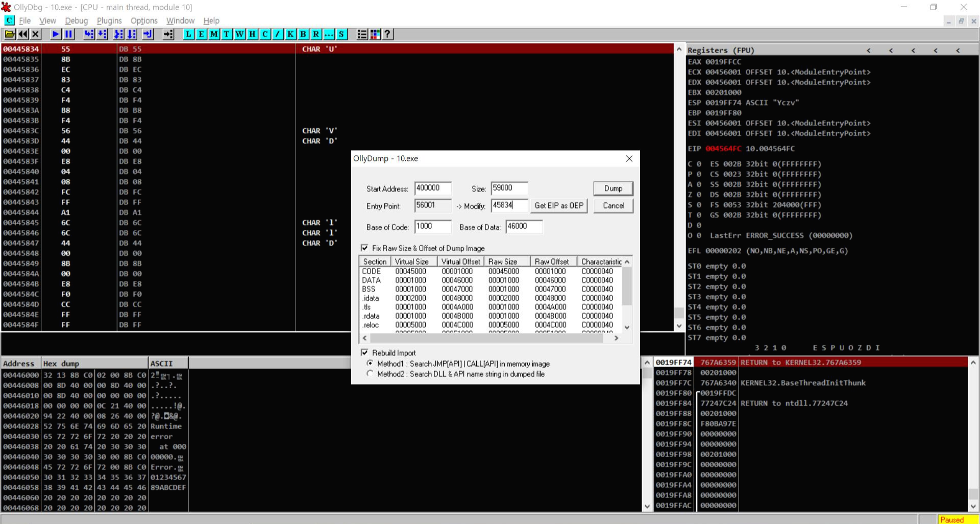This screenshot has height=524, width=980.
Task: Open the Window menu
Action: pos(180,20)
